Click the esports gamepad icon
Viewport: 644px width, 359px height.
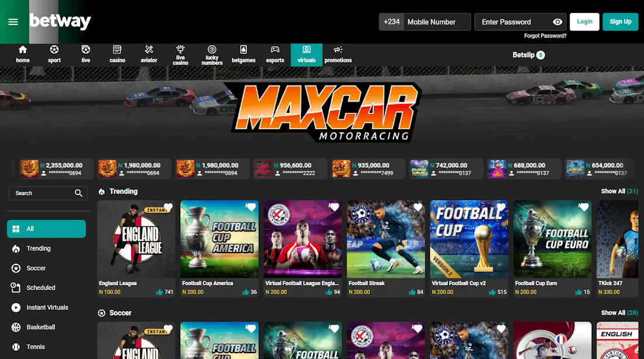click(x=275, y=51)
